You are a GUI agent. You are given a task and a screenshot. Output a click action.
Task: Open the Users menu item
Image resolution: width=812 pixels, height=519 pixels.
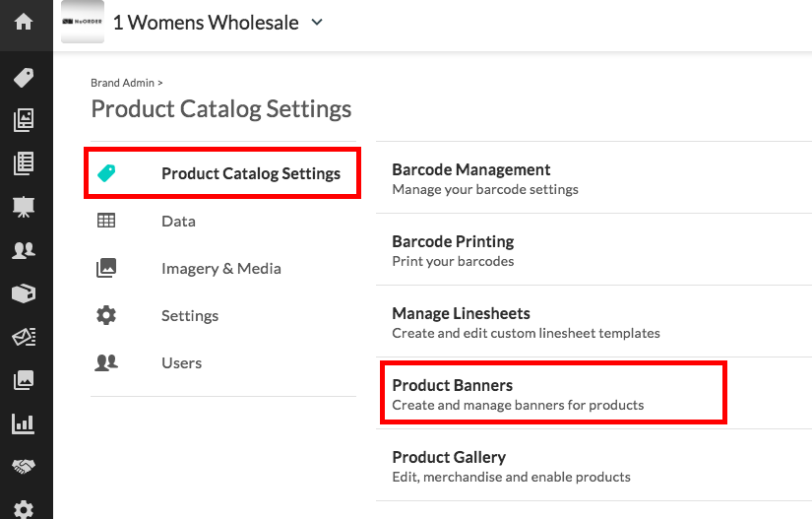(181, 363)
